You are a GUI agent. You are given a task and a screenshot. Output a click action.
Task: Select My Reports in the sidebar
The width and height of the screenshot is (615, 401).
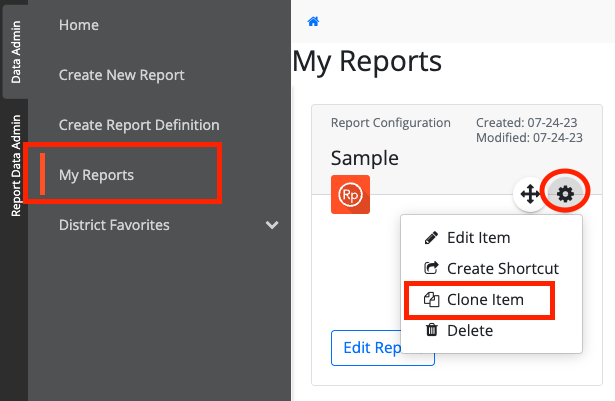point(96,175)
